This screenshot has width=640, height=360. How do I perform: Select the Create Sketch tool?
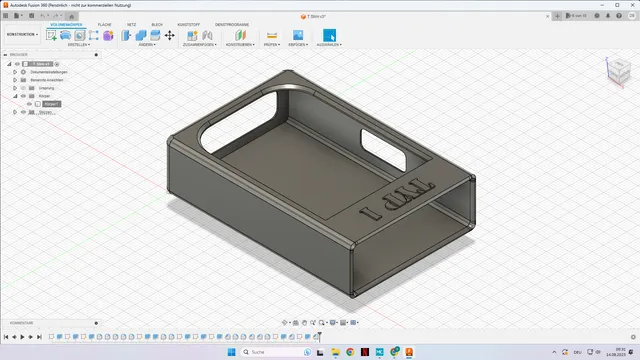pyautogui.click(x=51, y=36)
